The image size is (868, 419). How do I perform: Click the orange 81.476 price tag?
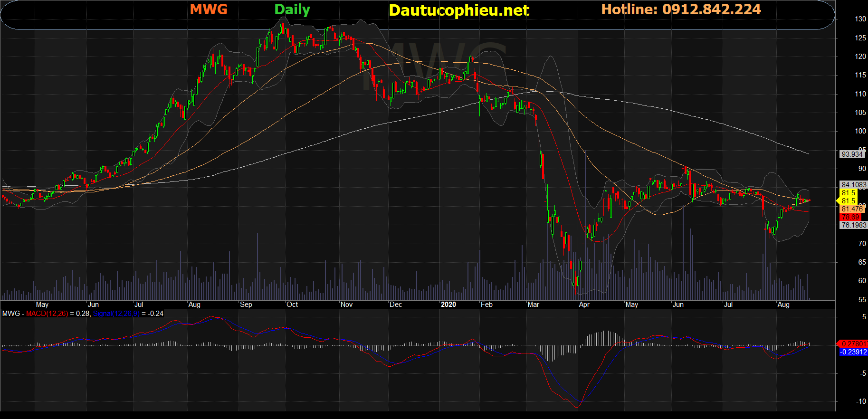tap(852, 209)
